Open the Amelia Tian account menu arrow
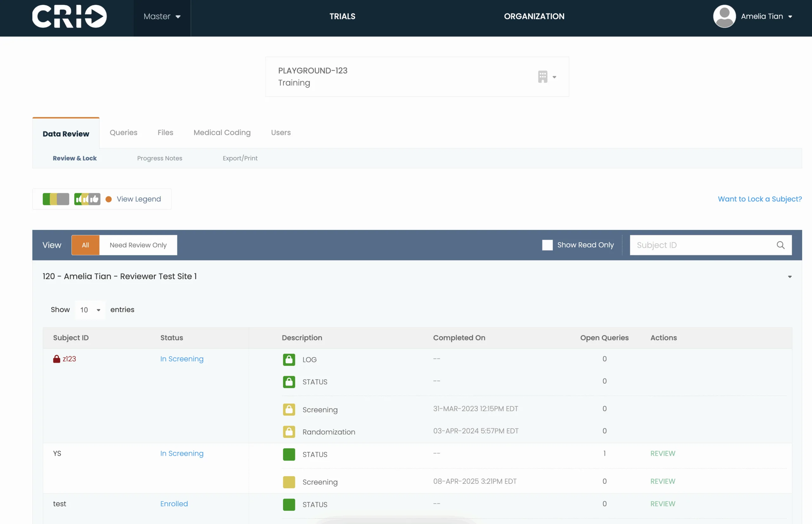The image size is (812, 524). click(x=790, y=17)
